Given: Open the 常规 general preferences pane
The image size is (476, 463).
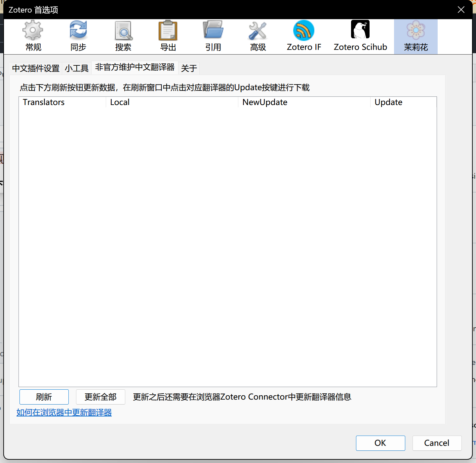Looking at the screenshot, I should tap(33, 36).
